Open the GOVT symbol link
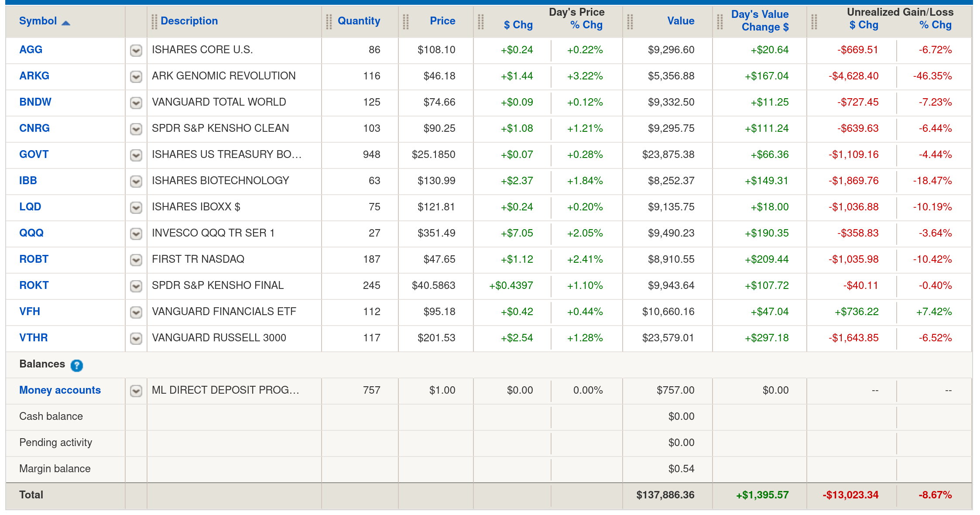This screenshot has width=980, height=515. point(34,154)
